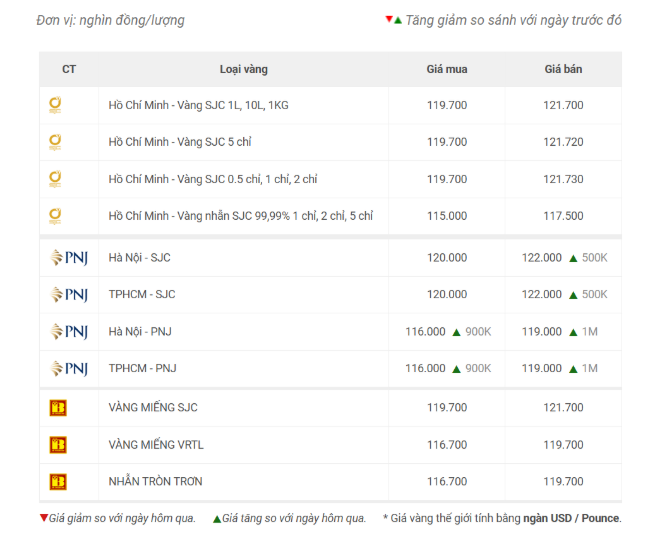Click green up arrow beside Hà Nội - SJC 122.000
This screenshot has height=545, width=654.
pos(574,259)
